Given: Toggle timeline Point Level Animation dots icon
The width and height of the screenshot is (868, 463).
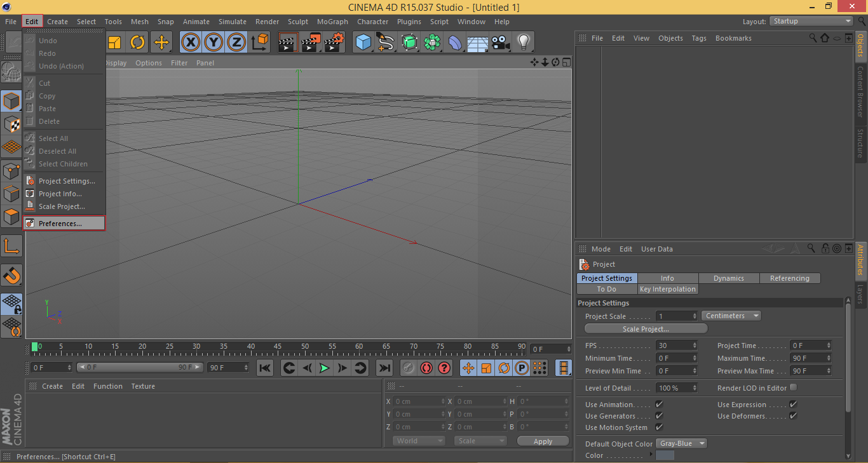Looking at the screenshot, I should (539, 368).
